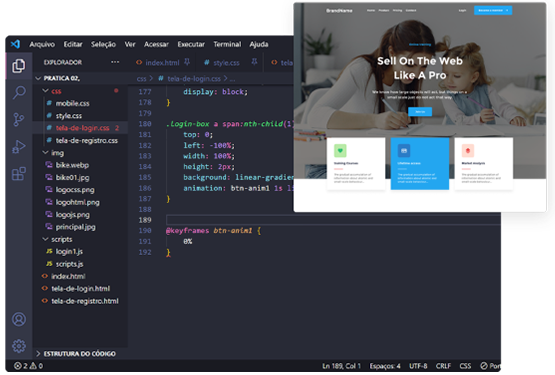555x375 pixels.
Task: Select green heart feature card in preview
Action: [356, 164]
